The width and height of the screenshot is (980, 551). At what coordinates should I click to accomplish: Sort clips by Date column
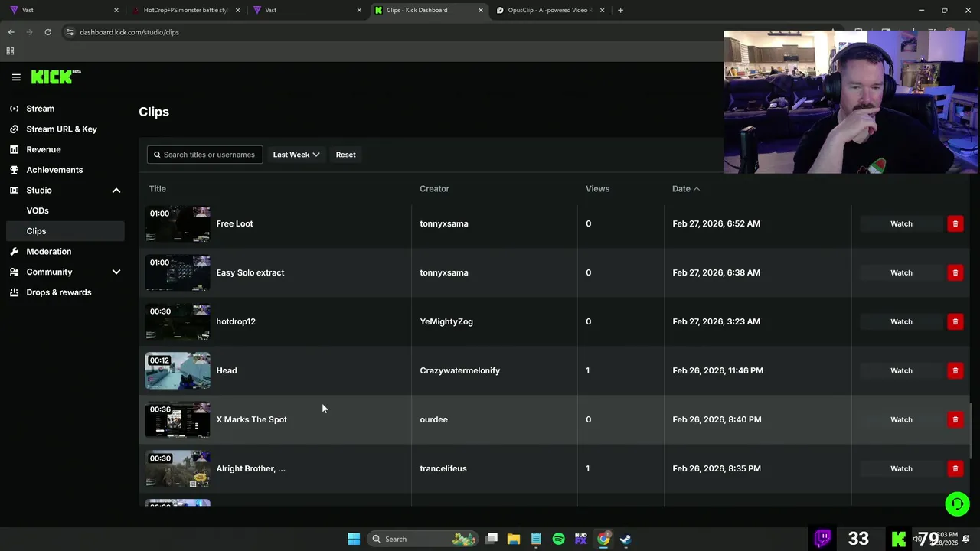pos(685,188)
